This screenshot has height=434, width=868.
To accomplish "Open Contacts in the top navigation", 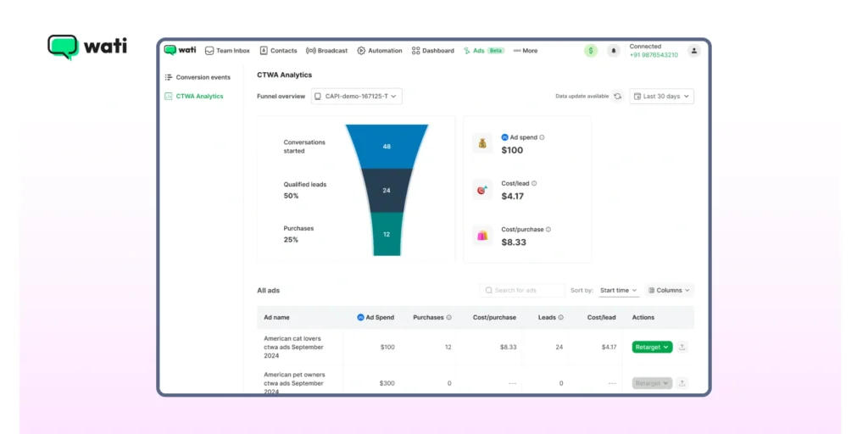I will pos(278,50).
